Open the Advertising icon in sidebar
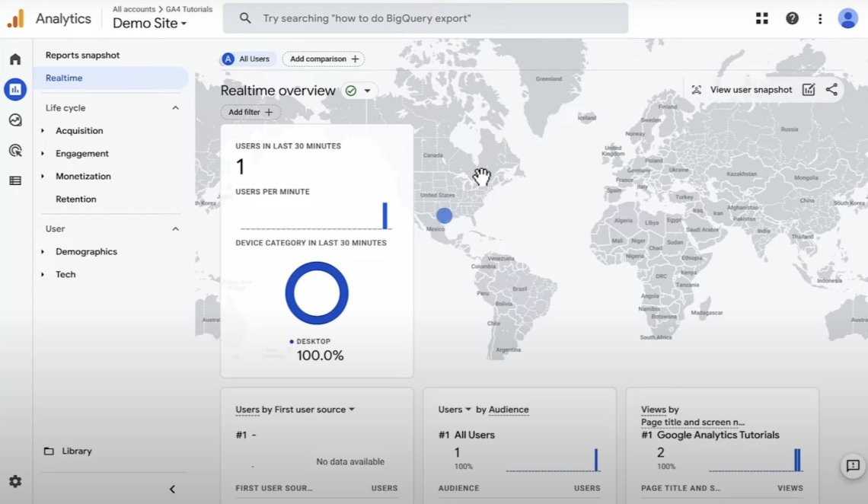The height and width of the screenshot is (504, 868). 15,151
